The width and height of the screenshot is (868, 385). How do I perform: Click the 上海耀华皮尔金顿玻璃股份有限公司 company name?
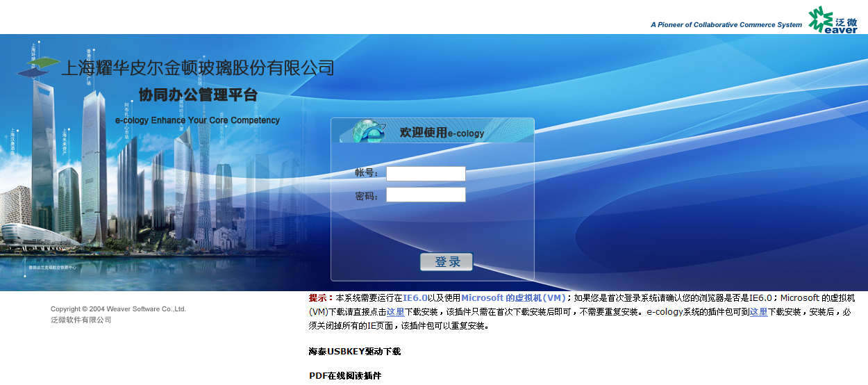[x=198, y=68]
